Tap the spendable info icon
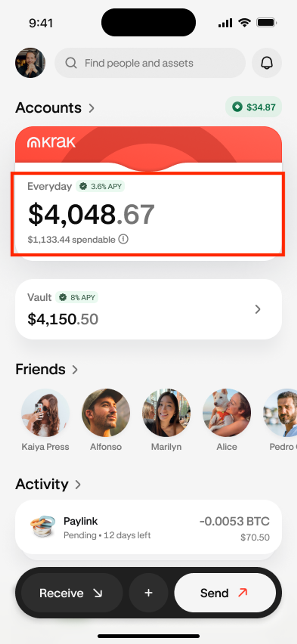 click(123, 239)
